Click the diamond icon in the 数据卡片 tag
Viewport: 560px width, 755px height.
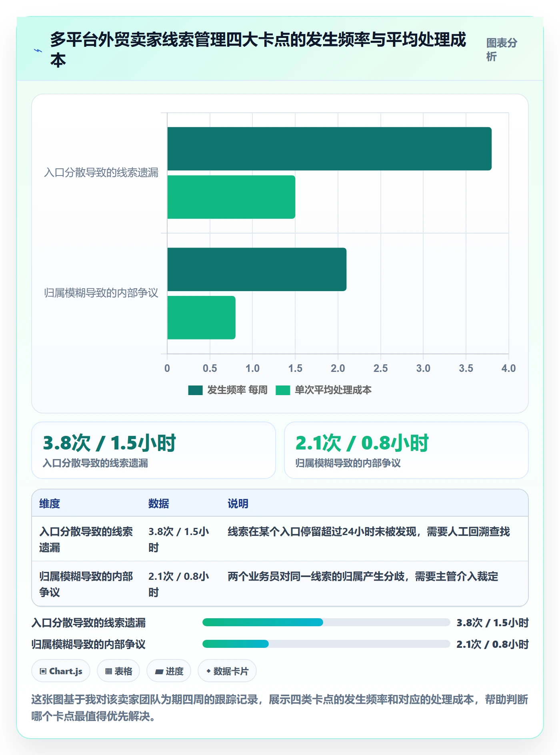(208, 671)
